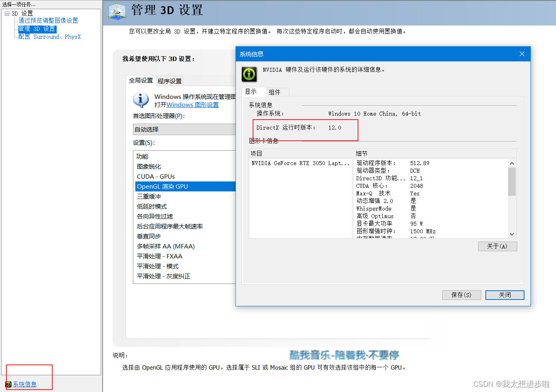Select 三重缓冲 setting row
Viewport: 556px width, 392px height.
pos(186,197)
